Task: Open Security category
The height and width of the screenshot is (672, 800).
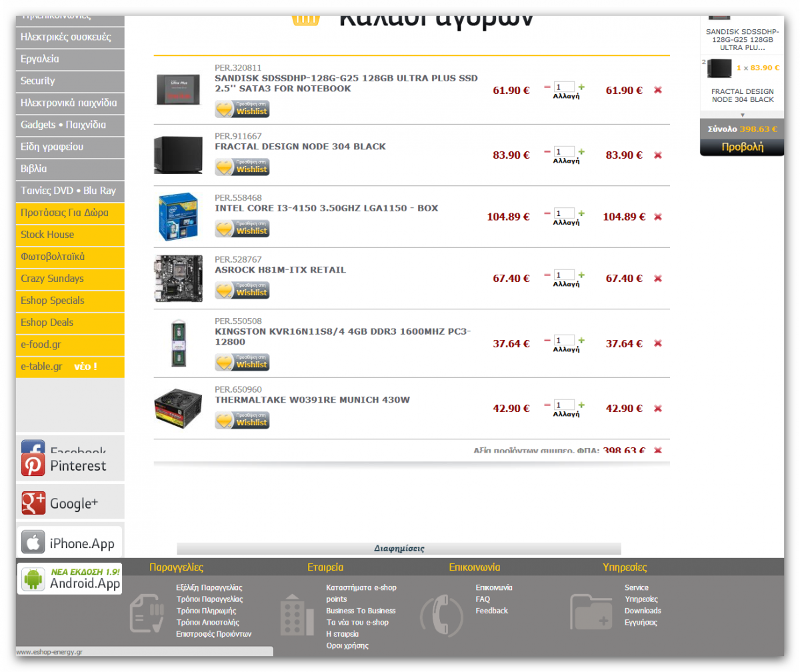Action: click(70, 81)
